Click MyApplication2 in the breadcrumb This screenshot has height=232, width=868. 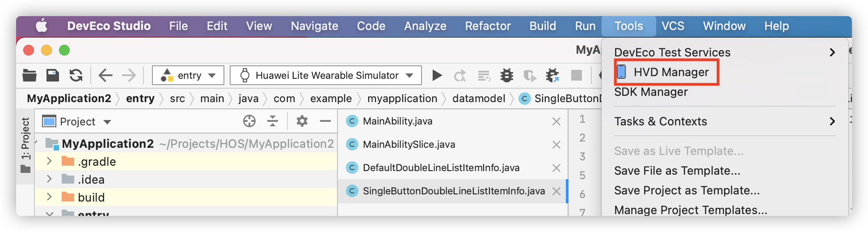(69, 99)
